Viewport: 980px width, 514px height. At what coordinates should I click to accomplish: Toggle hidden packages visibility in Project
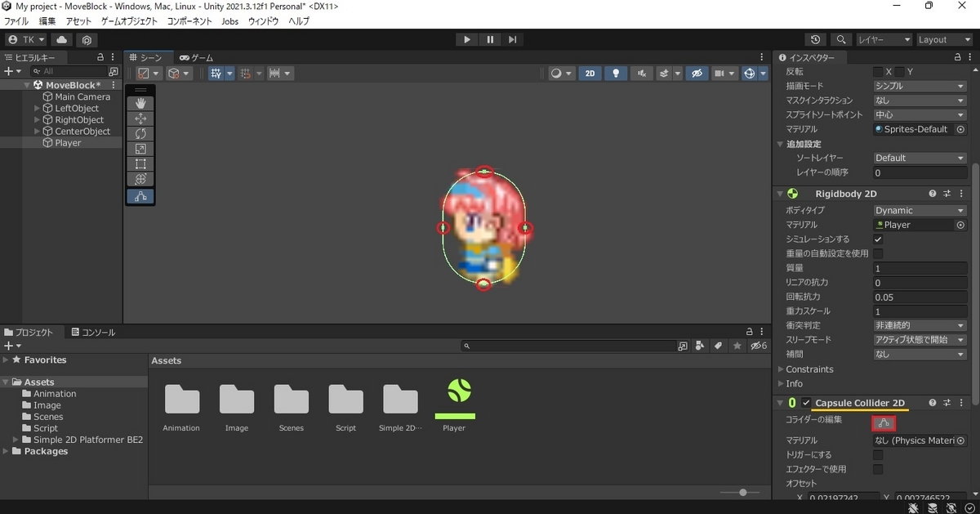click(759, 346)
